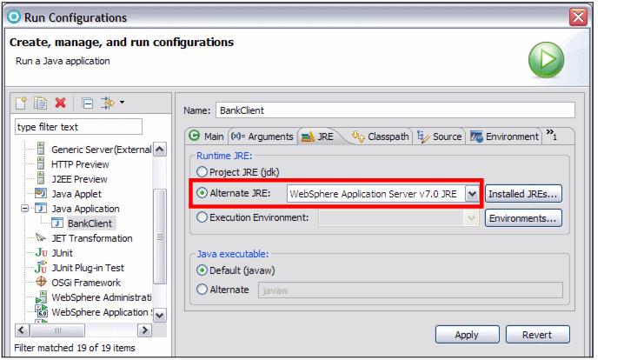Screen dimensions: 644x360
Task: Click the WebSphere Application Server icon
Action: pyautogui.click(x=42, y=311)
